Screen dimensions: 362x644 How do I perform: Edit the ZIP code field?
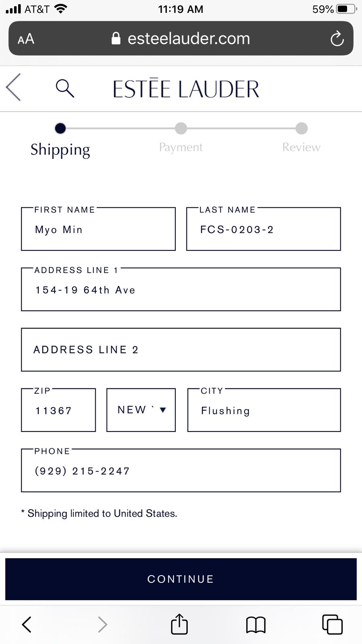(x=58, y=411)
